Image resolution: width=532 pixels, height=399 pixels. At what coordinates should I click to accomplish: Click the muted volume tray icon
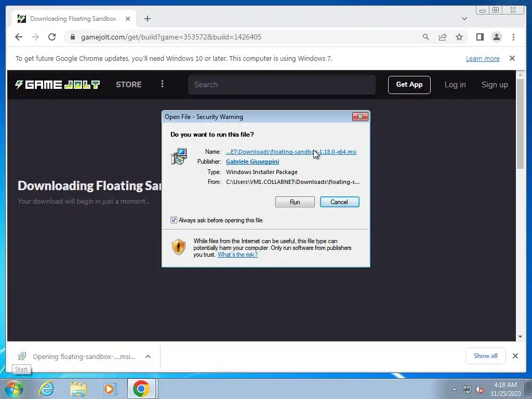(480, 389)
